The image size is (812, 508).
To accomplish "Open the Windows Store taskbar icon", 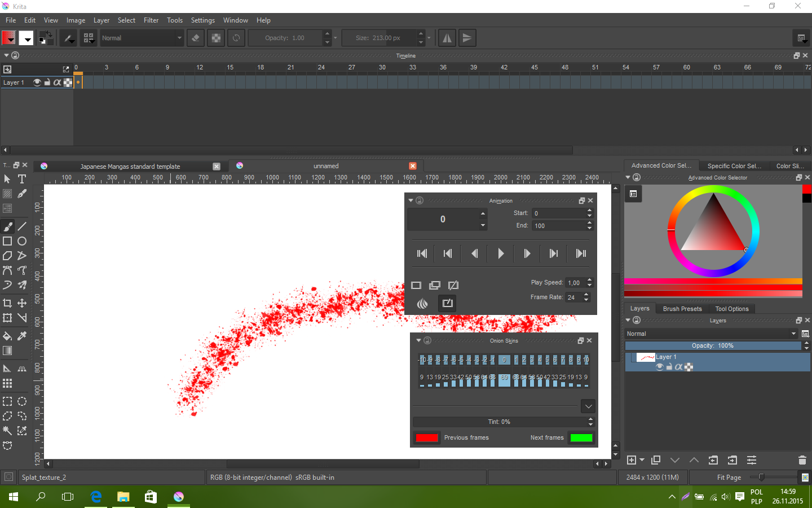I will [151, 497].
